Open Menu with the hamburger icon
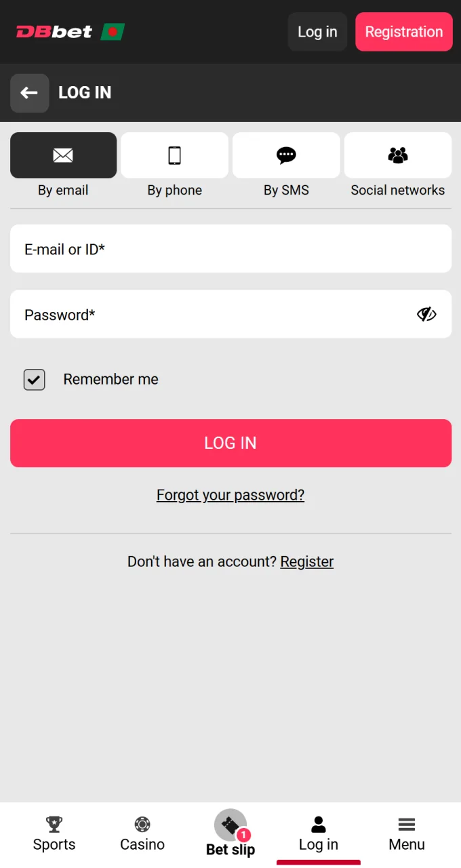The width and height of the screenshot is (461, 868). coord(406,824)
